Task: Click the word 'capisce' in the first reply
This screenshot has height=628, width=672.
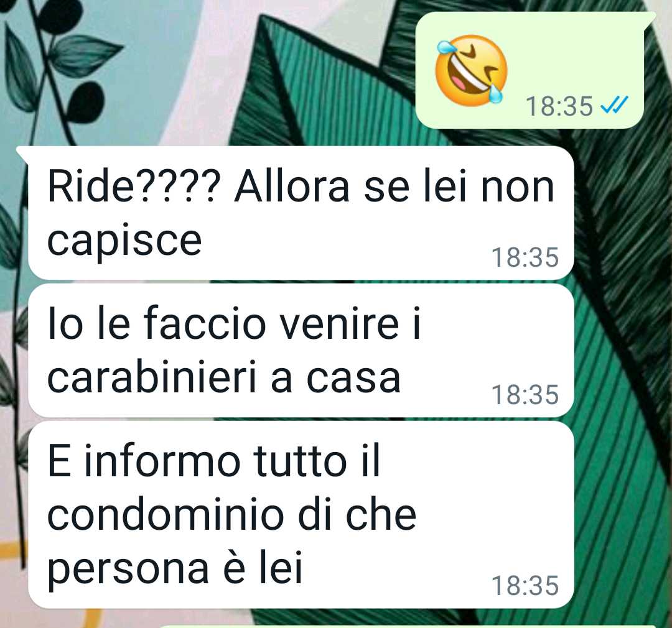Action: pos(124,242)
